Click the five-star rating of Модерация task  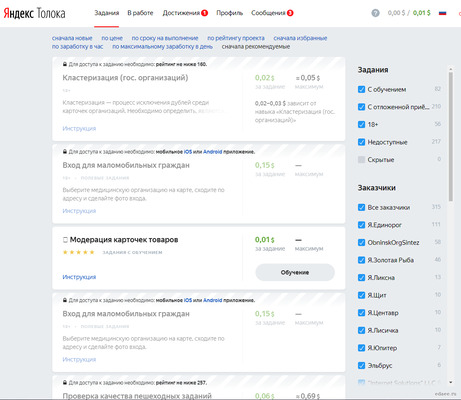[79, 252]
